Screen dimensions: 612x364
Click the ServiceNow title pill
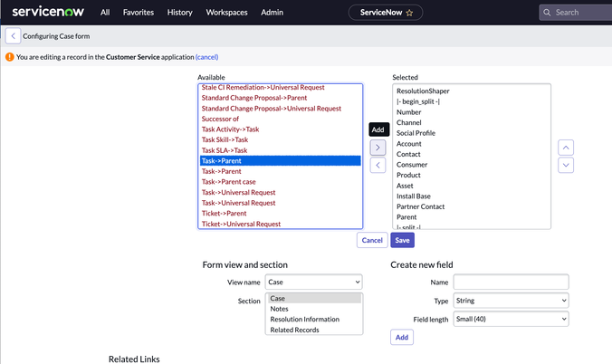click(386, 13)
